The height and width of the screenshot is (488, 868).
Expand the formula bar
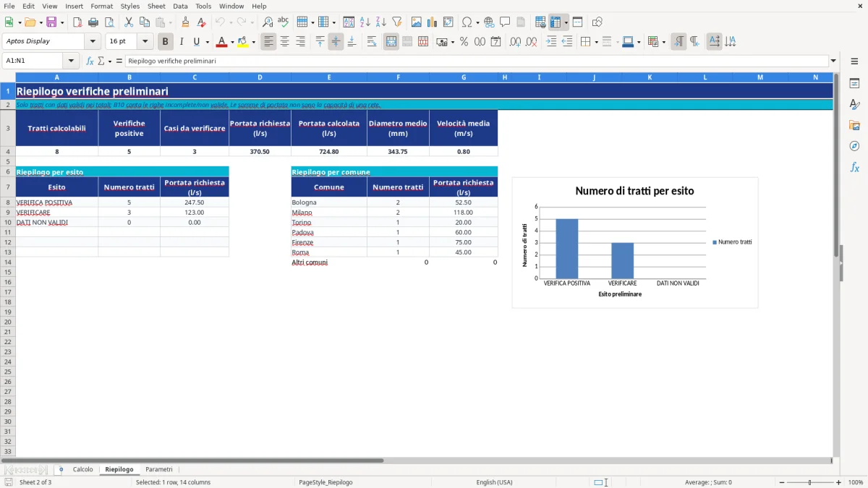tap(833, 61)
